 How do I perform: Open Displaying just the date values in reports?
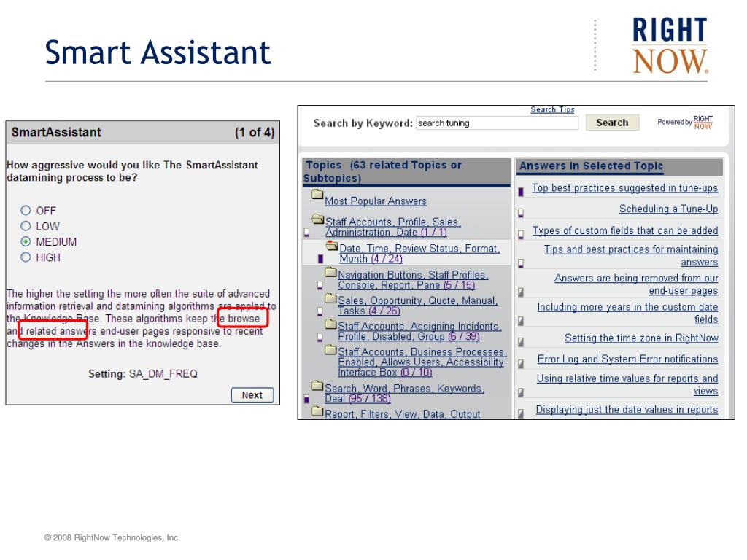click(627, 410)
